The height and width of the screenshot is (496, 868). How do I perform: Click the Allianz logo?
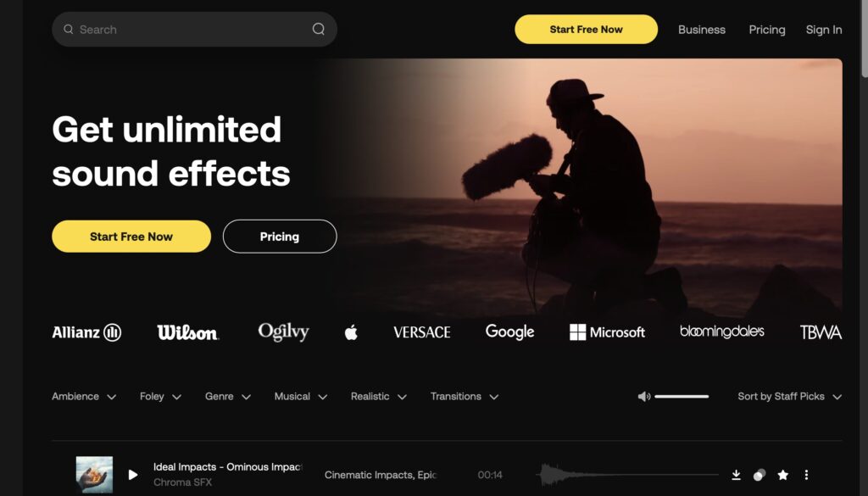point(86,332)
